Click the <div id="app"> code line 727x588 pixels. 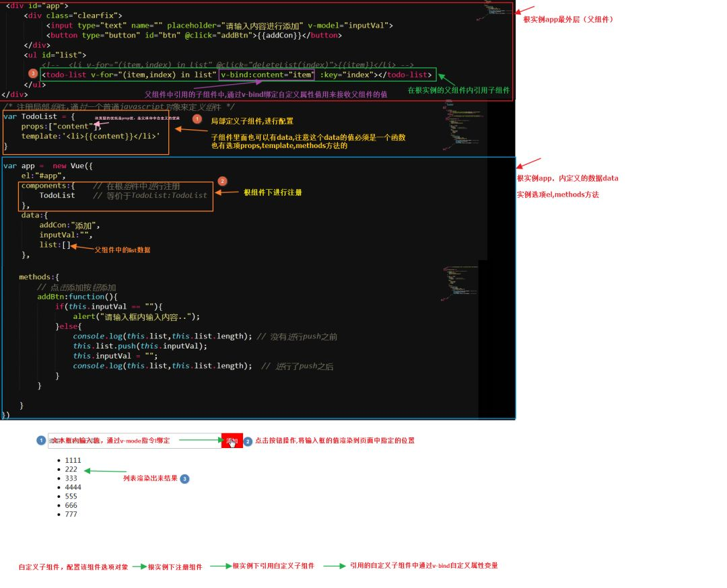tap(37, 5)
